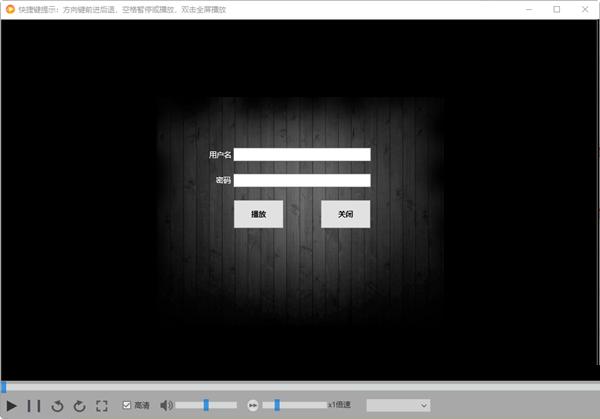This screenshot has width=600, height=419.
Task: Click the volume slider handle
Action: (x=206, y=405)
